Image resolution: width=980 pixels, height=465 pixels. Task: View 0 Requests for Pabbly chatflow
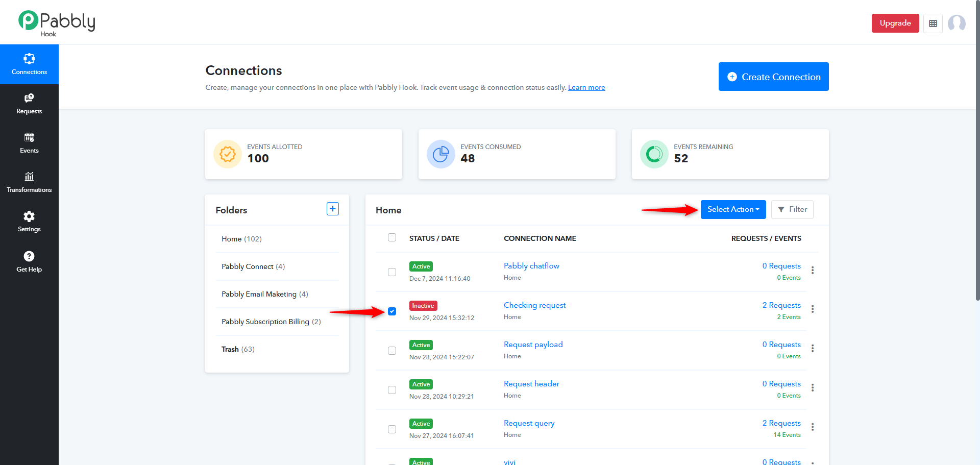point(781,266)
